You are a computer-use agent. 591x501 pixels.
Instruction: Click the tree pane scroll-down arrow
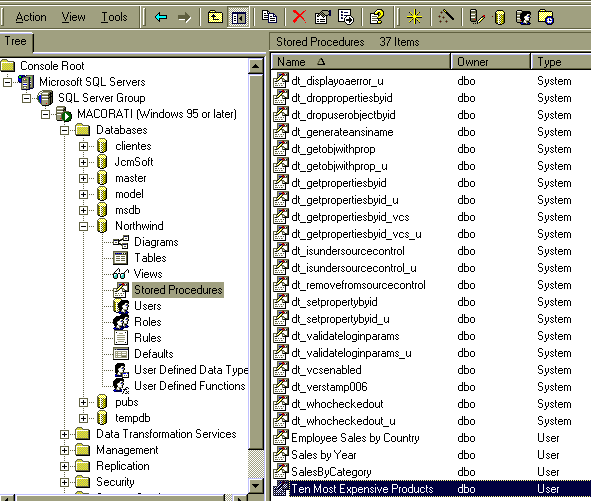click(x=256, y=486)
